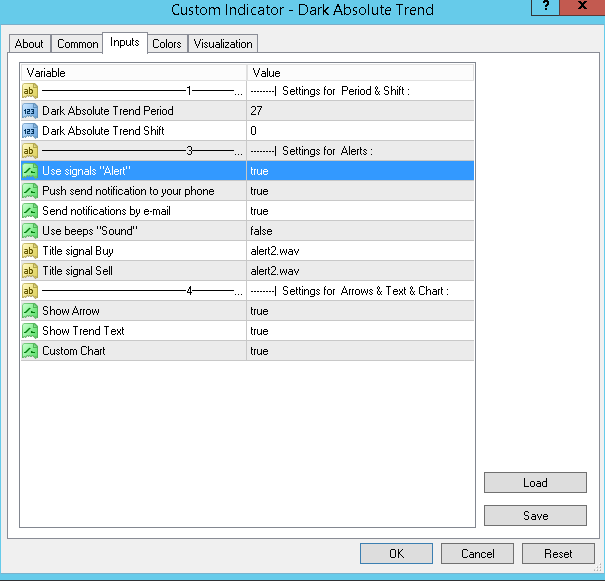Toggle the Show Trend Text true value
This screenshot has width=605, height=582.
(x=360, y=331)
